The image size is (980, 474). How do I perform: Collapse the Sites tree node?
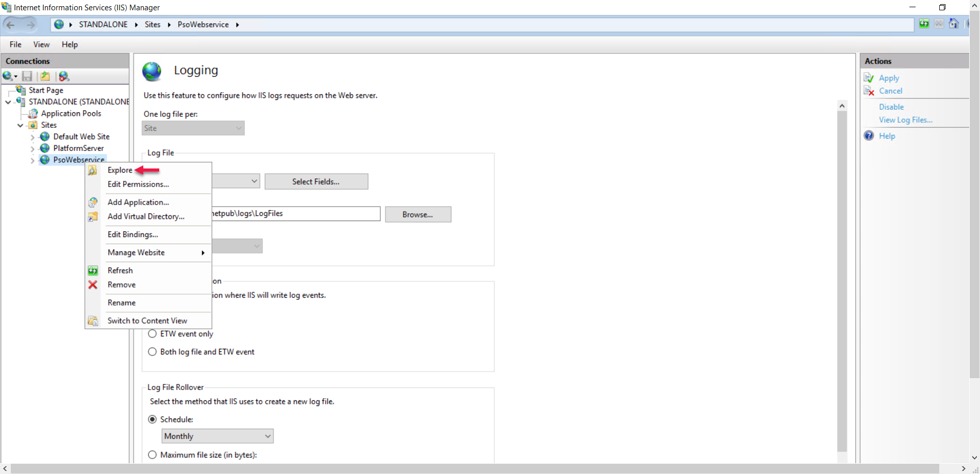click(21, 125)
